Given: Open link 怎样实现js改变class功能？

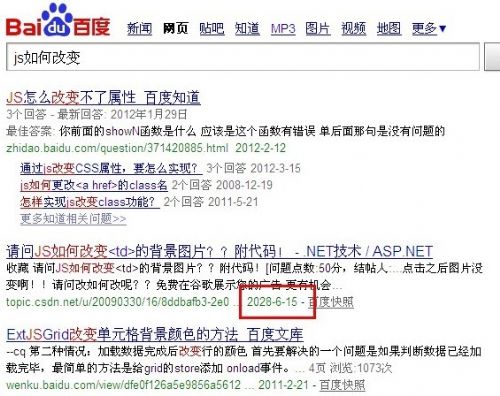Looking at the screenshot, I should pos(90,202).
